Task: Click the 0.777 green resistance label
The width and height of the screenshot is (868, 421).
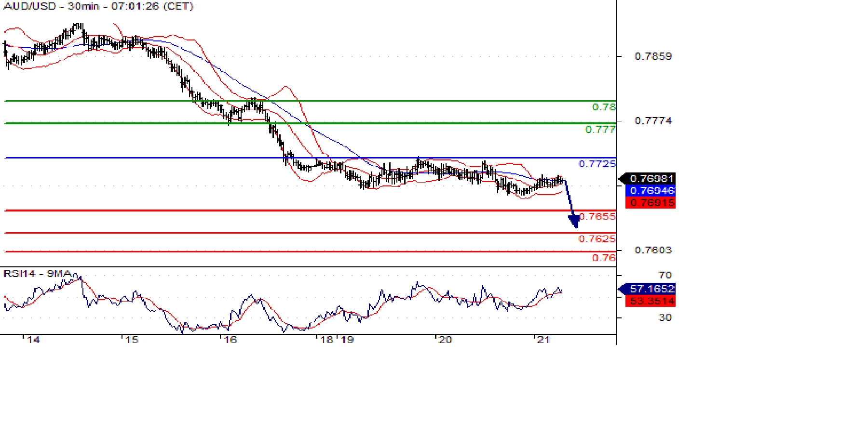Action: coord(600,129)
